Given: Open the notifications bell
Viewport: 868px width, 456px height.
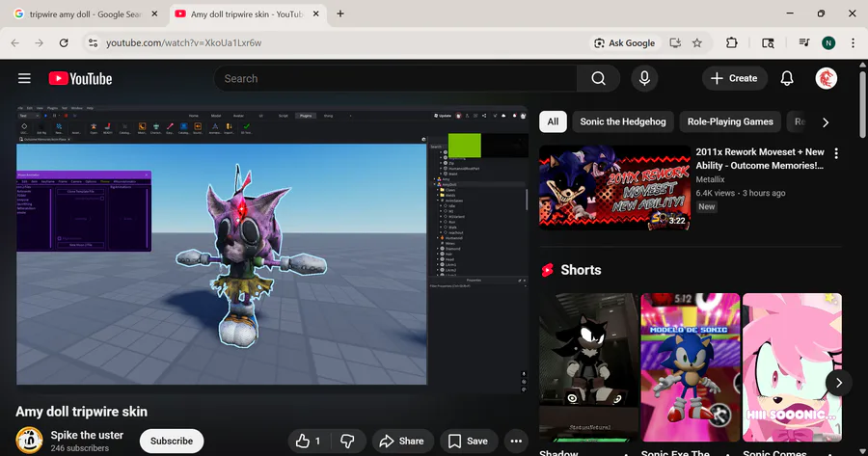Looking at the screenshot, I should pyautogui.click(x=787, y=79).
